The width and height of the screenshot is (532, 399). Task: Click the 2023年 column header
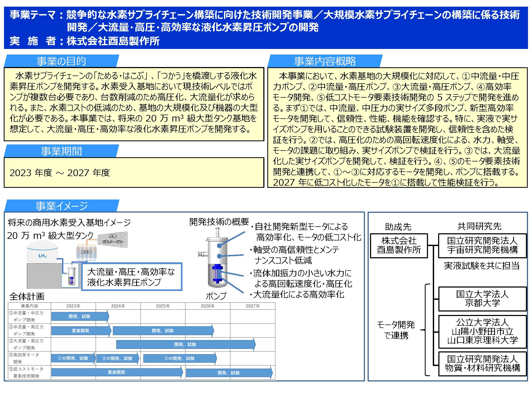(73, 306)
